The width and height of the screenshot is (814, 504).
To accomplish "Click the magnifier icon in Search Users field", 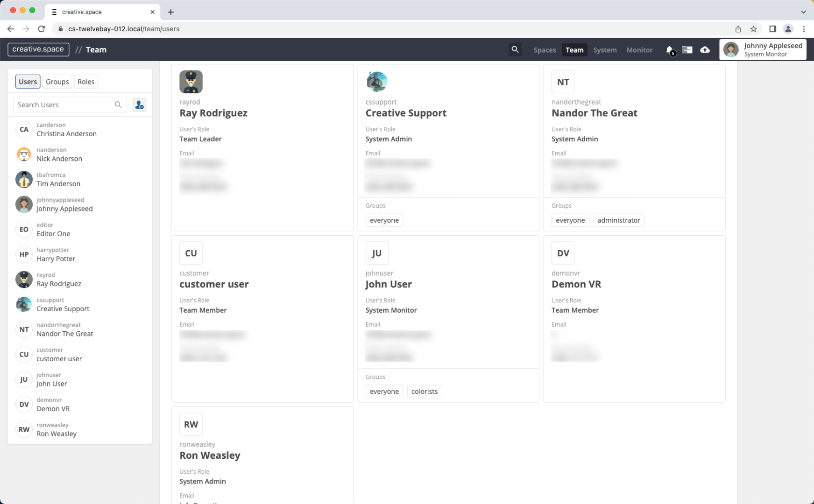I will click(118, 105).
